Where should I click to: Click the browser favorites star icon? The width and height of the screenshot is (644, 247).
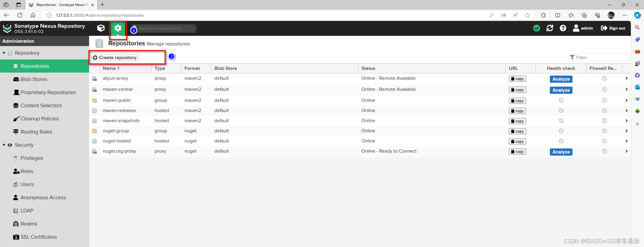click(527, 15)
